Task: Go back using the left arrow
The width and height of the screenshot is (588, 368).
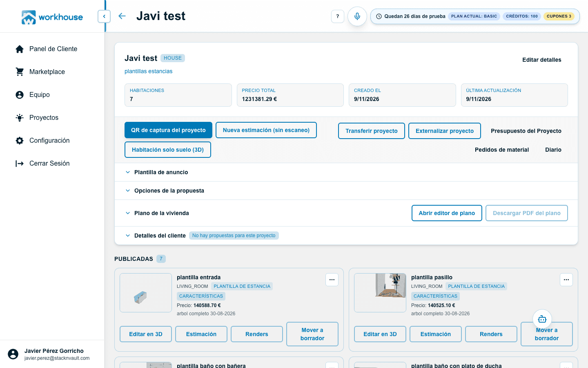Action: coord(122,16)
